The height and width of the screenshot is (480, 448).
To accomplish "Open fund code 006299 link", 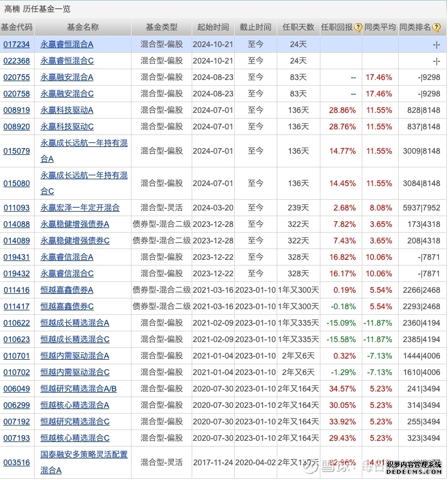I will (16, 406).
